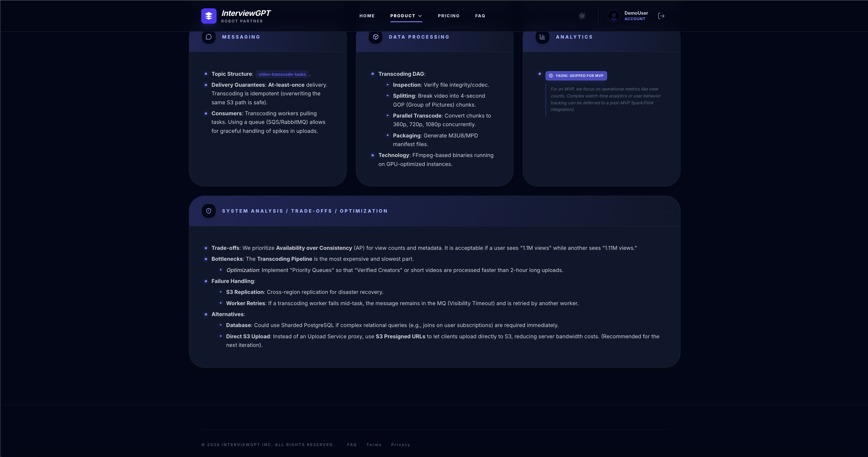
Task: Open the Terms link in the footer
Action: click(x=374, y=445)
